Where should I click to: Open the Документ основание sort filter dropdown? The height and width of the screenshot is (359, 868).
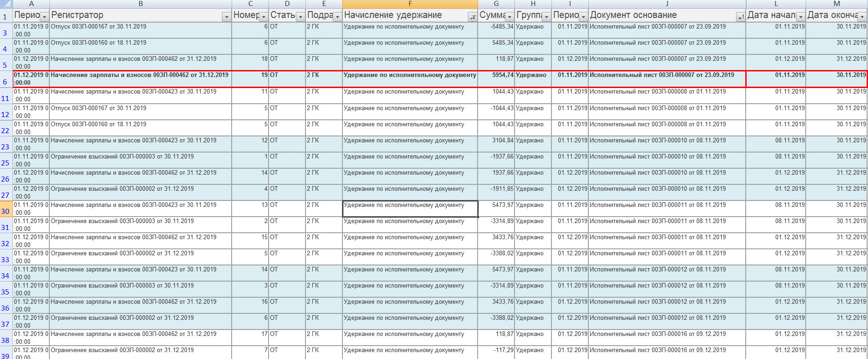(741, 17)
